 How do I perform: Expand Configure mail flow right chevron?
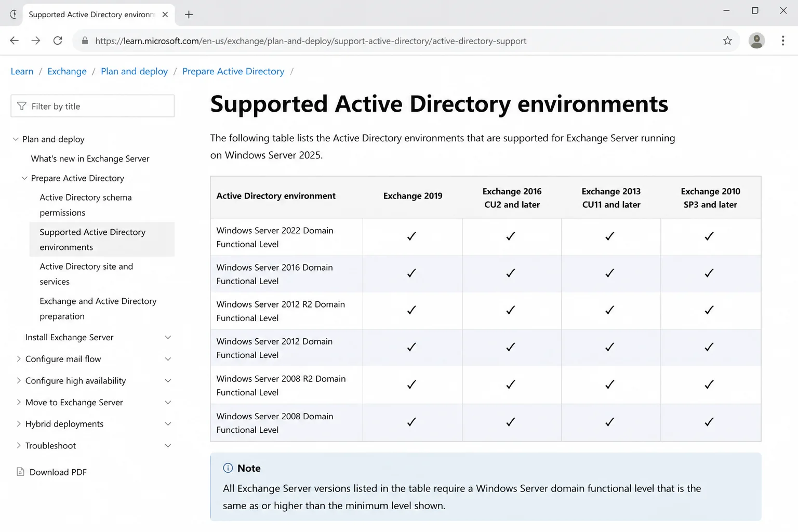click(x=168, y=359)
